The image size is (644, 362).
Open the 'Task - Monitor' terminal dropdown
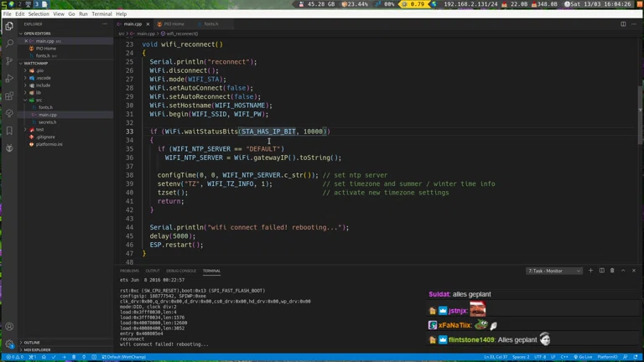553,271
